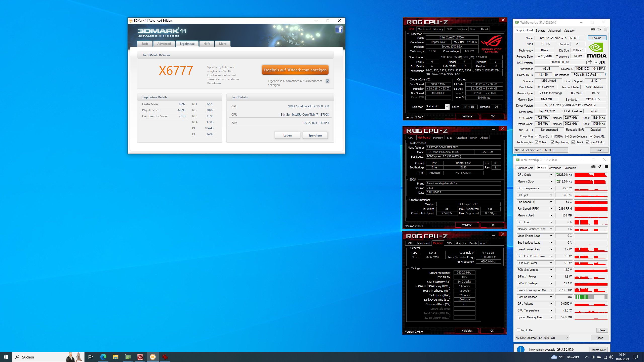Image resolution: width=644 pixels, height=362 pixels.
Task: Click the Windows search box Suchen
Action: (48, 357)
